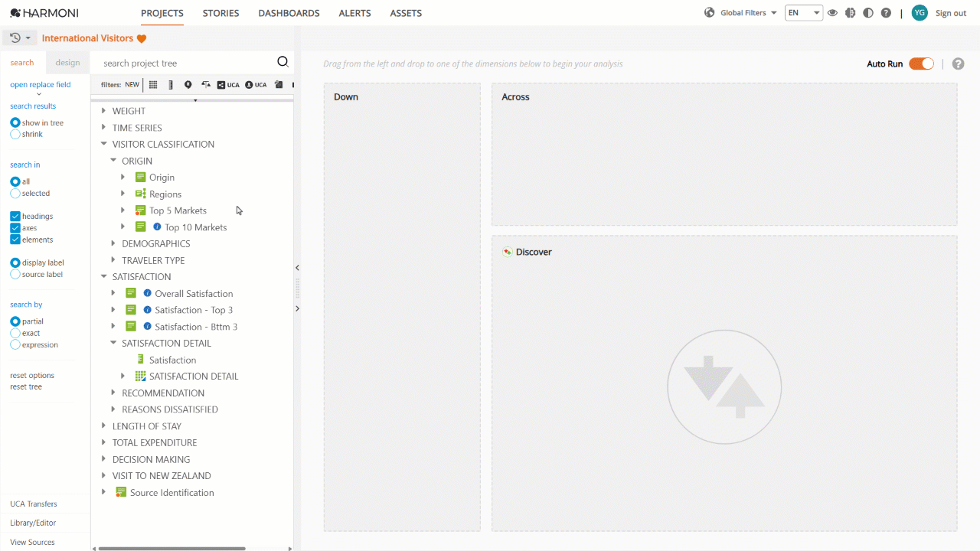Uncheck the axes checkbox

(15, 228)
